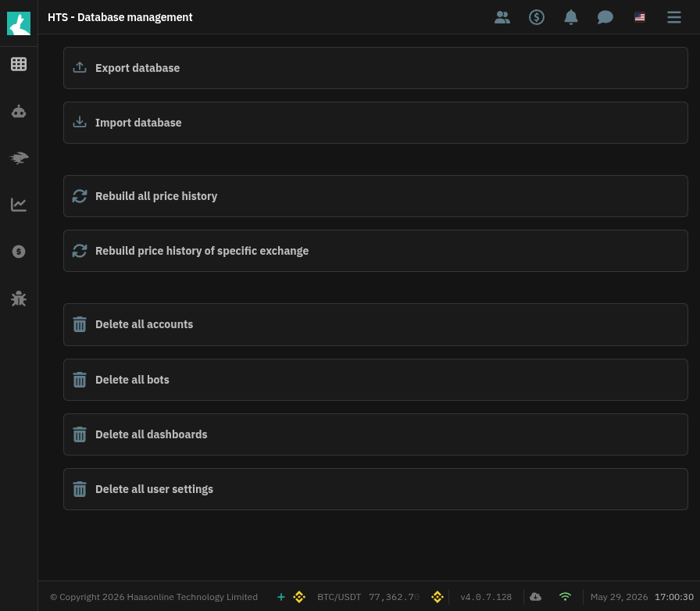Screen dimensions: 700x611
Task: Open the line chart icon in sidebar
Action: (19, 205)
